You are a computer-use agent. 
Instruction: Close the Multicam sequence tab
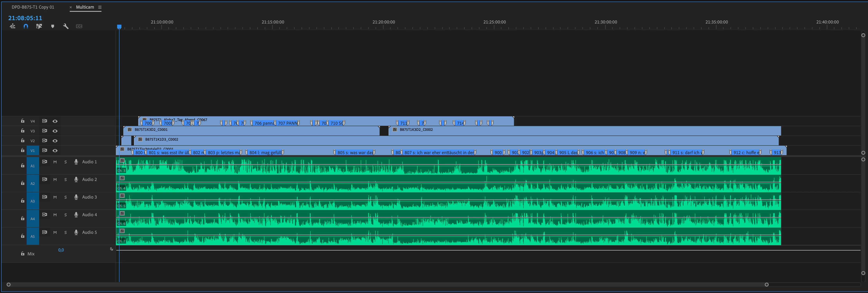[71, 7]
